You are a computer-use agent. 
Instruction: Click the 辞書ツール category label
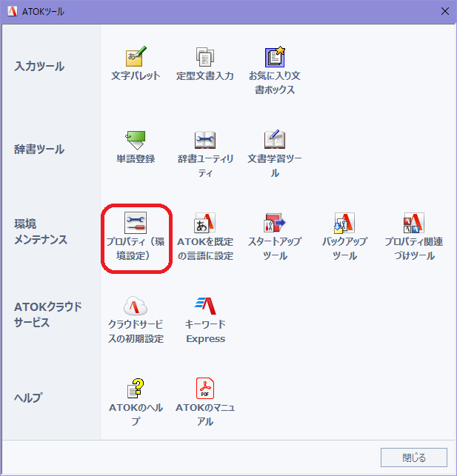[39, 149]
